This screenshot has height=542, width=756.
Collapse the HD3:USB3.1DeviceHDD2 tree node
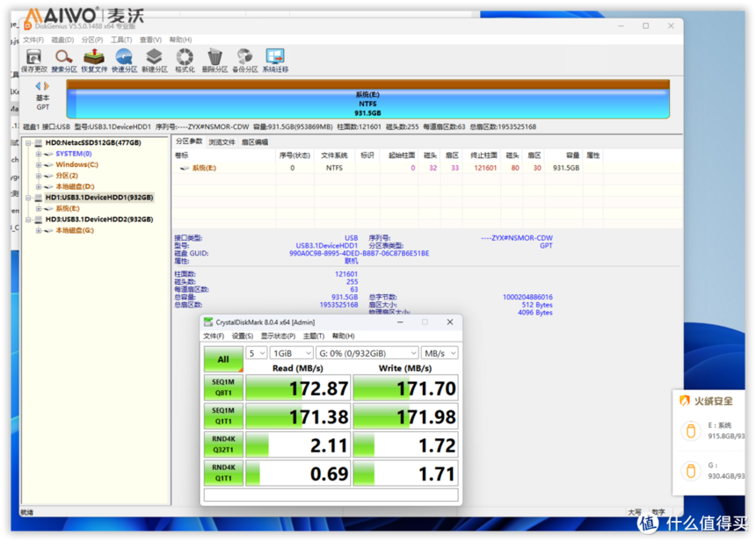28,220
